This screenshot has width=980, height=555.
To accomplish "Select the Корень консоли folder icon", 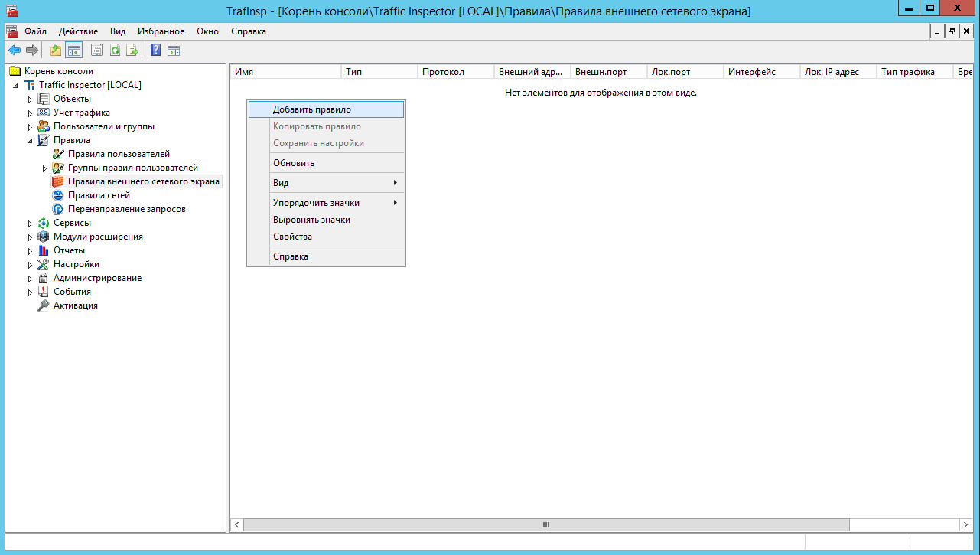I will pos(15,71).
